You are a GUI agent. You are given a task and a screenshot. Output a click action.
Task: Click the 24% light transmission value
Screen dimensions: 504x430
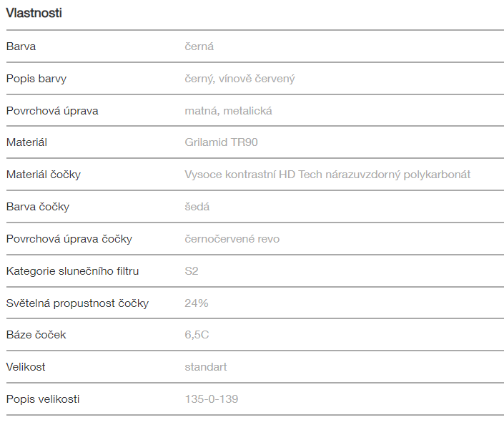pos(196,303)
